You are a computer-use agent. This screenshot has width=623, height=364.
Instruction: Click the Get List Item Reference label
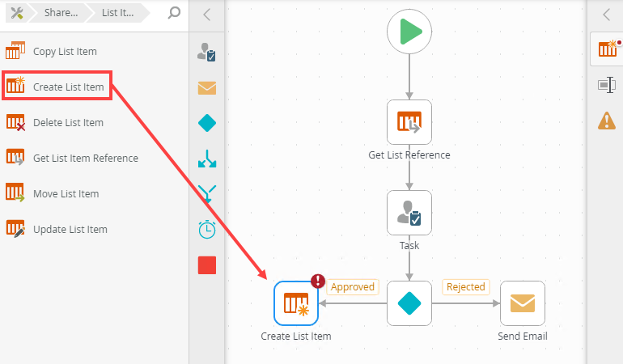tap(86, 159)
